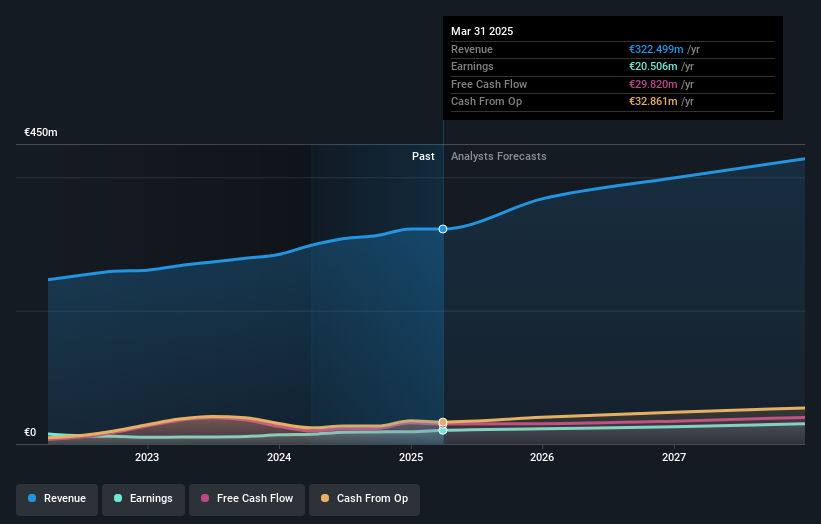Click the Earnings row label in tooltip
The height and width of the screenshot is (524, 821).
coord(472,66)
